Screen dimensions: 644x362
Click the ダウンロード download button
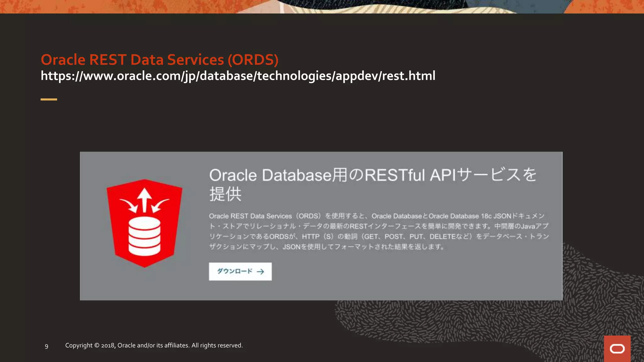click(x=240, y=271)
